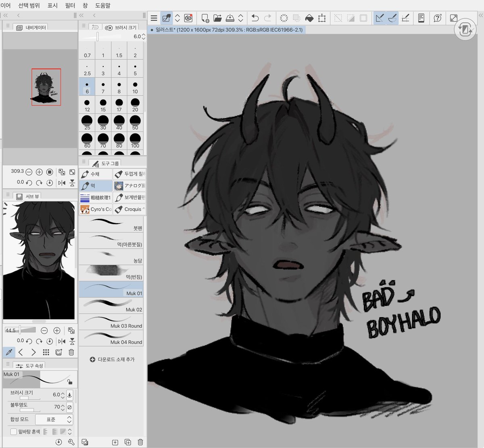Click the invert selection icon
The width and height of the screenshot is (484, 448).
click(x=351, y=18)
